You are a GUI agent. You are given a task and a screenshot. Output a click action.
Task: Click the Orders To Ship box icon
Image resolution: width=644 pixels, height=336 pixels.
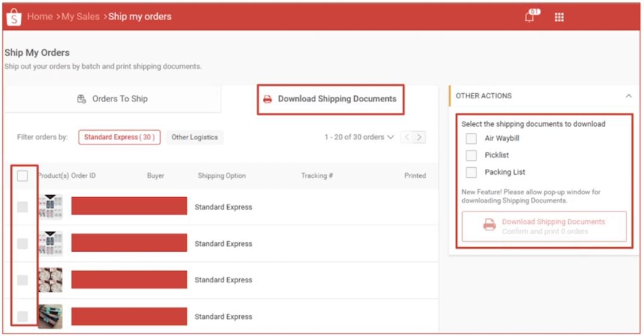(x=82, y=99)
